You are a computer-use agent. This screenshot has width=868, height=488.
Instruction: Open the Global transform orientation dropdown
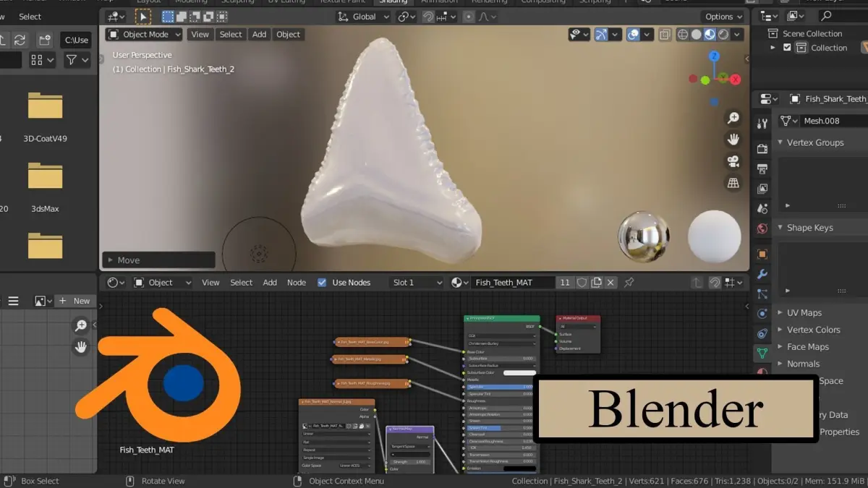[362, 17]
